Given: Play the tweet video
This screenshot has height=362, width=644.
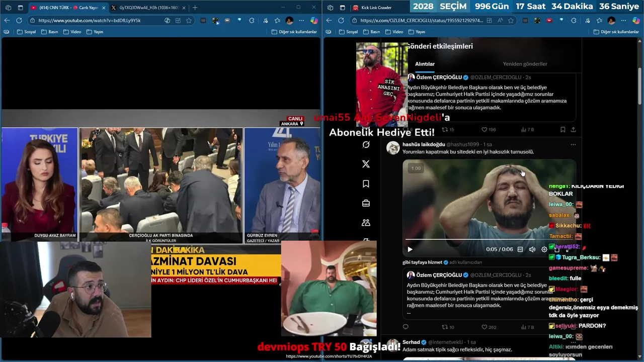Looking at the screenshot, I should (410, 249).
